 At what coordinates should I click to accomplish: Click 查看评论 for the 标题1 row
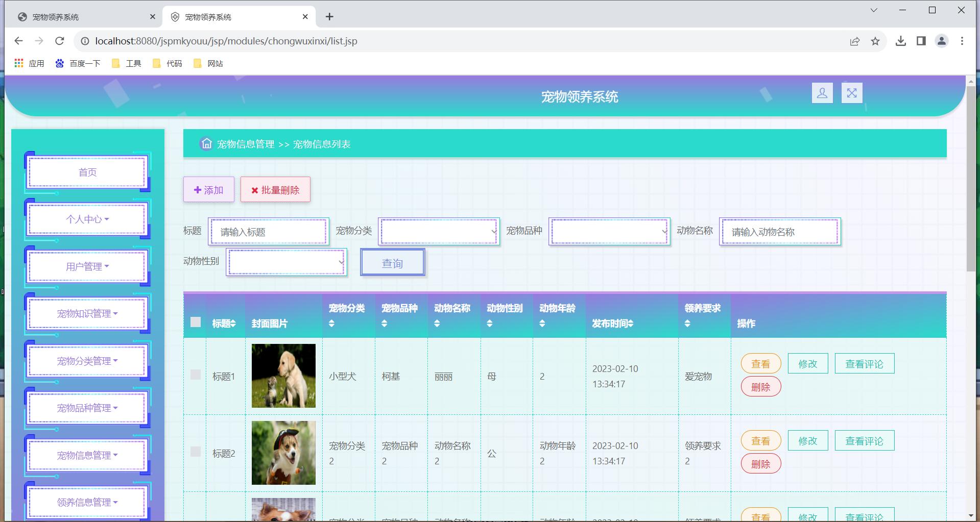pos(865,364)
